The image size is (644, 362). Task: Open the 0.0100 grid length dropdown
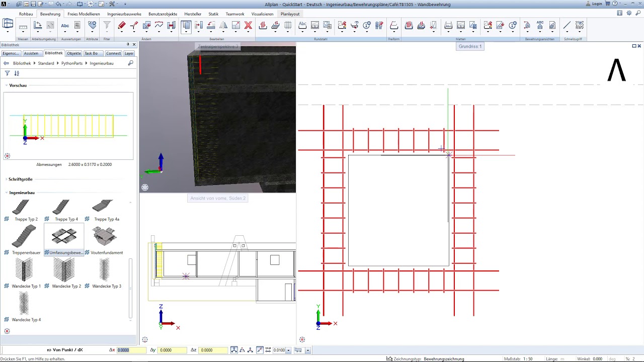pos(288,350)
